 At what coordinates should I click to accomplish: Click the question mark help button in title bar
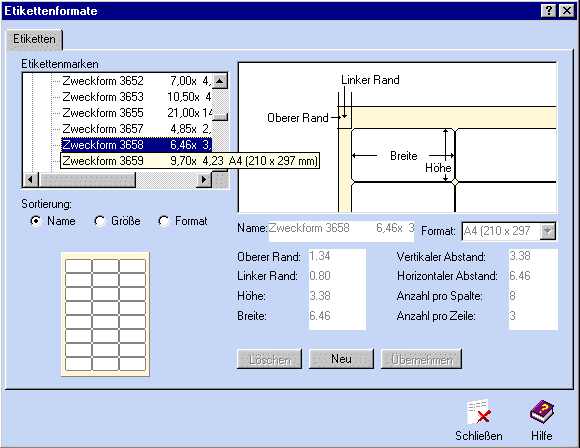(x=549, y=11)
